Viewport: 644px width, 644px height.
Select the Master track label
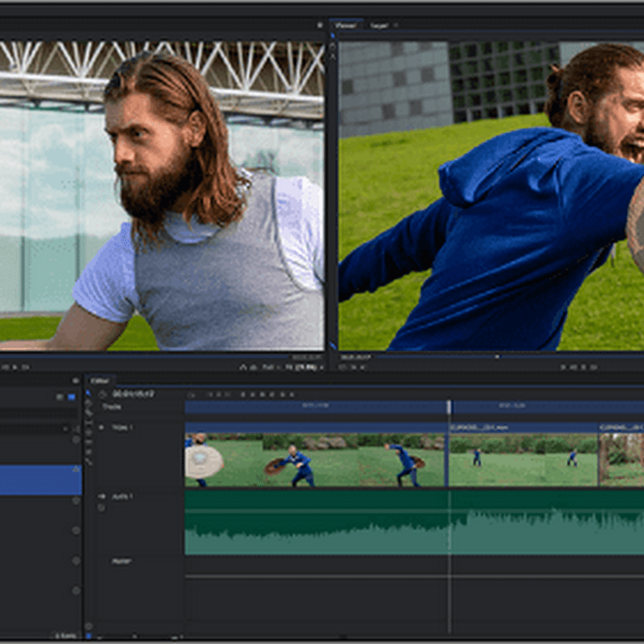pyautogui.click(x=121, y=561)
